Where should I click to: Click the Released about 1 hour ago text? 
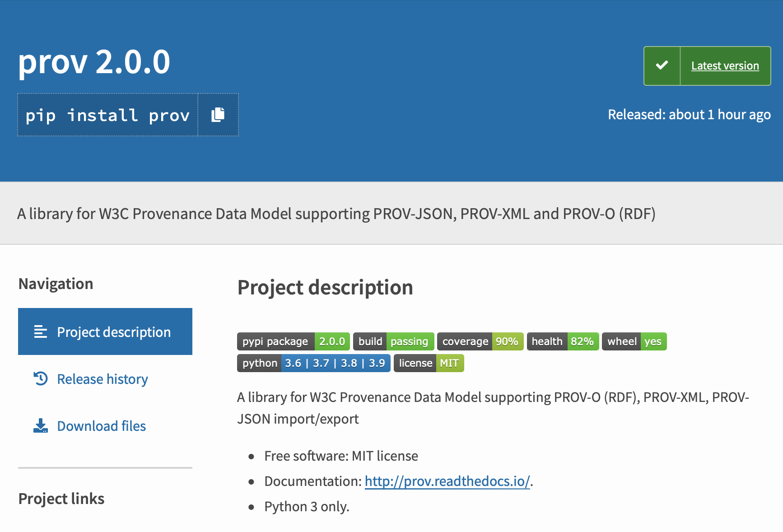point(689,115)
